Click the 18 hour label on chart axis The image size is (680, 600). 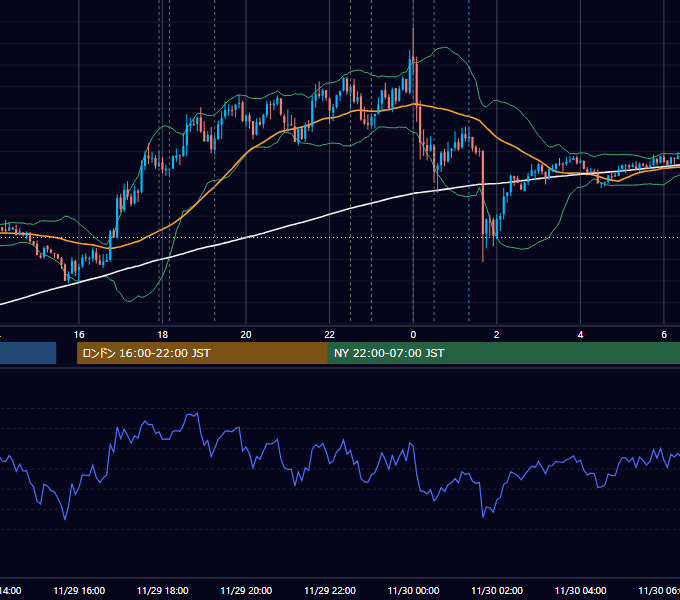(x=163, y=335)
